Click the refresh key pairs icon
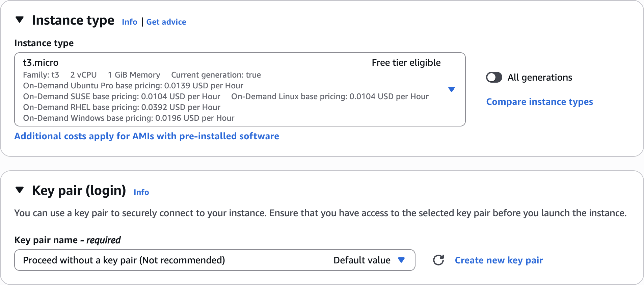The height and width of the screenshot is (285, 644). pos(438,260)
